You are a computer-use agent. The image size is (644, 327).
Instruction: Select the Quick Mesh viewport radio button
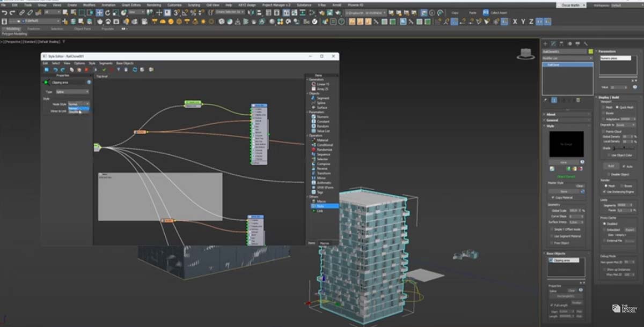617,107
